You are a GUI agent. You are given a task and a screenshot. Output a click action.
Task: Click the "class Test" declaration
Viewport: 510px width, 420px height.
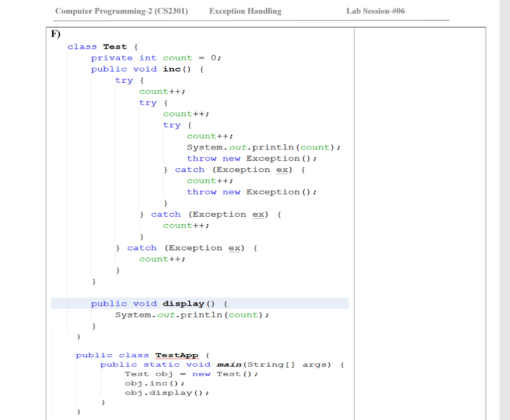[98, 46]
